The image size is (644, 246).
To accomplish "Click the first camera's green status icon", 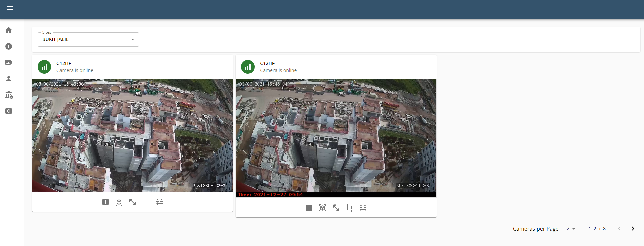I will pos(44,67).
